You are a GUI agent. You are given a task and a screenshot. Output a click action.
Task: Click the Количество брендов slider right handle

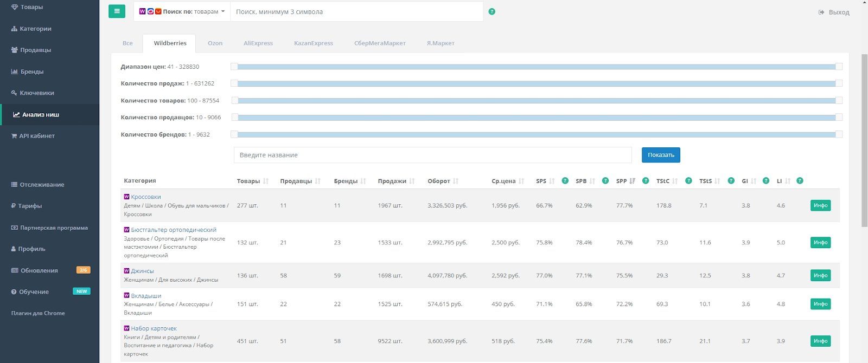(x=839, y=134)
